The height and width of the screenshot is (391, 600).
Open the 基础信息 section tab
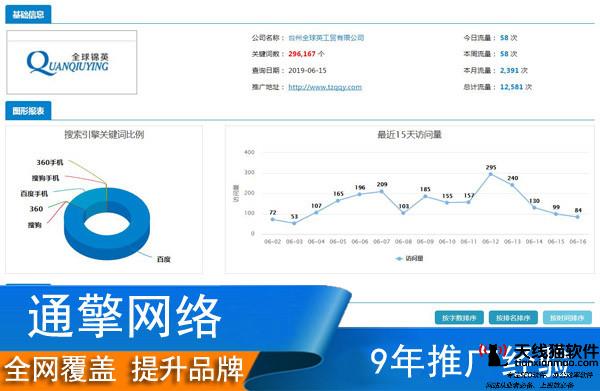[28, 15]
